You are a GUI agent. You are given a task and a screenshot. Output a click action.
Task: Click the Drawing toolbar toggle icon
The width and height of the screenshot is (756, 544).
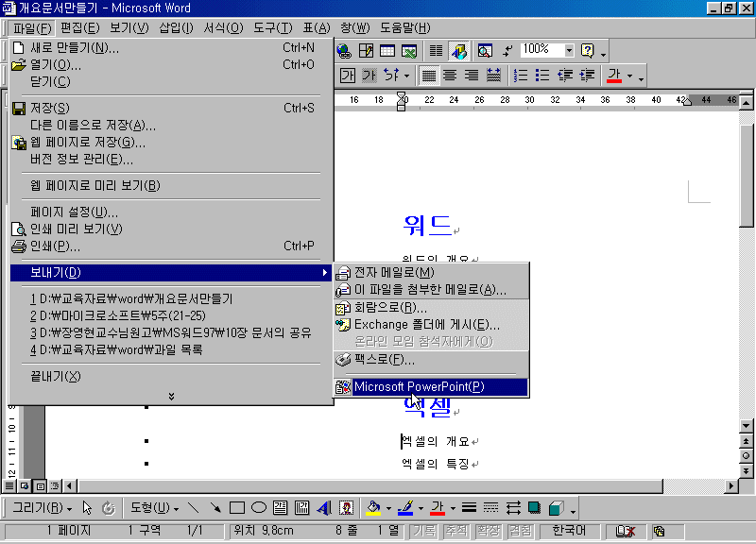[x=459, y=50]
